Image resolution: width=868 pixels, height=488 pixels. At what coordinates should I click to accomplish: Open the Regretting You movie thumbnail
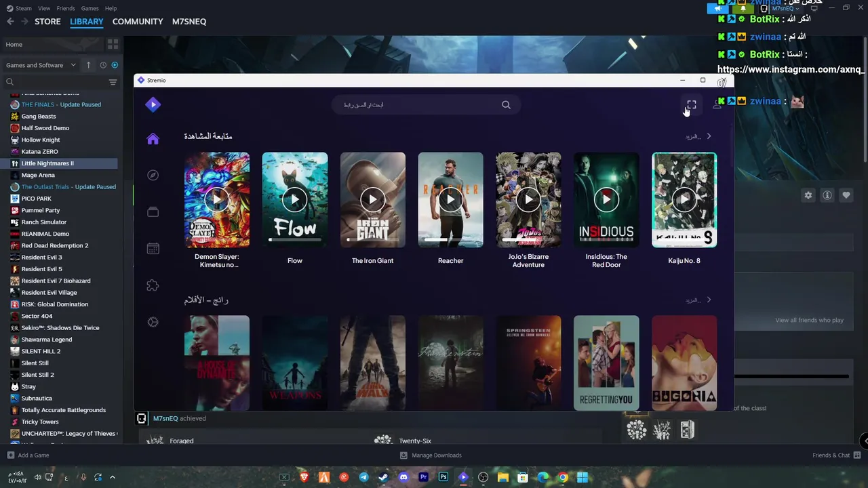(606, 363)
